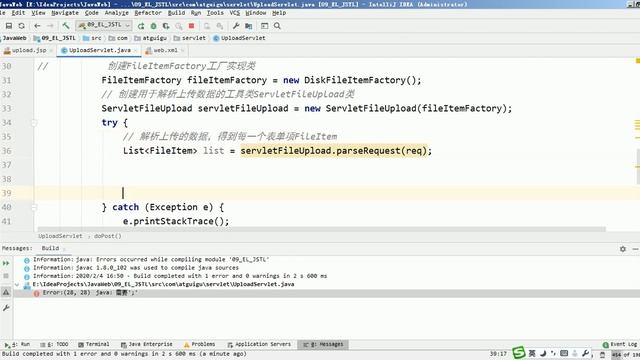Open the Help menu
Viewport: 640px width, 360px height.
click(279, 13)
